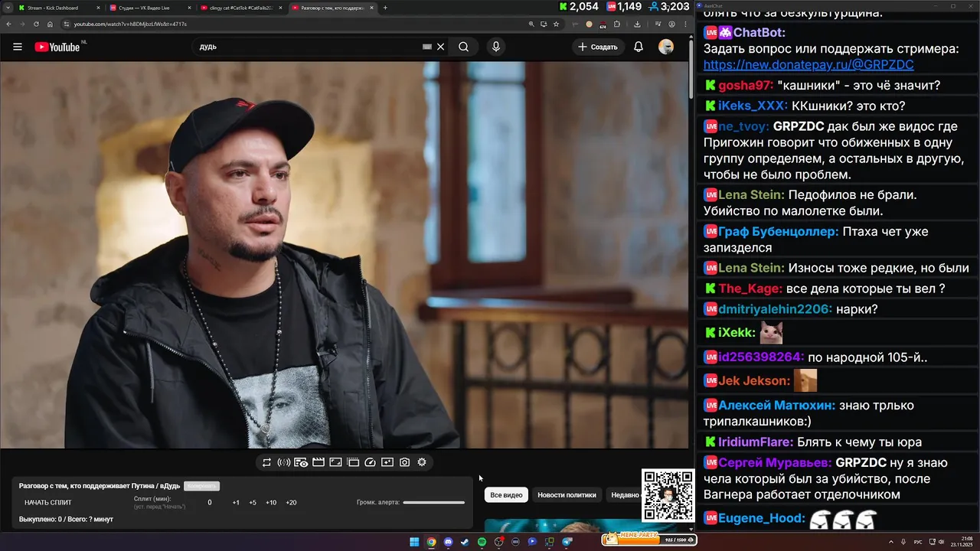Click the sparkle screen icon in toolbar
Screen dimensions: 980x551
pyautogui.click(x=387, y=462)
